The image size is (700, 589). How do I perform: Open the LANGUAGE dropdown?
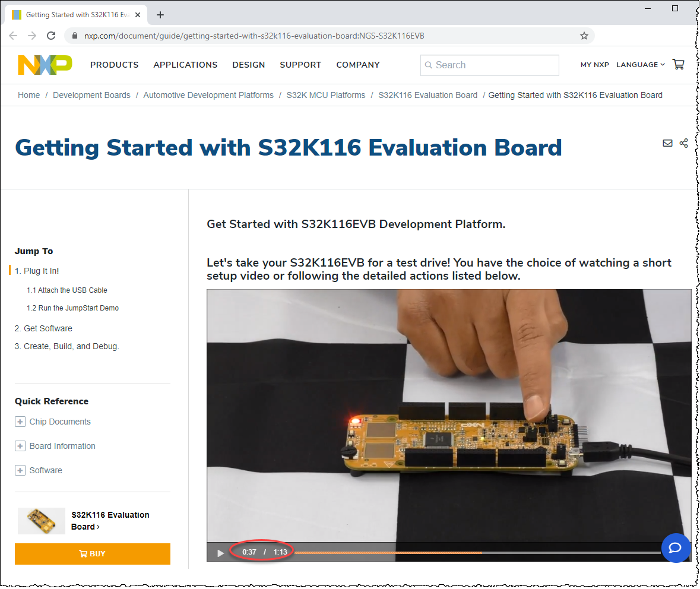click(x=641, y=65)
